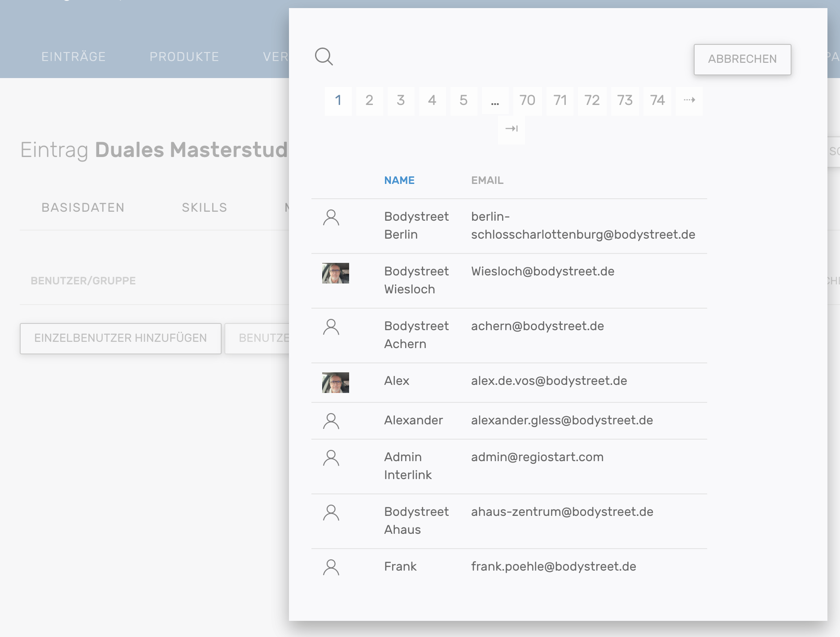The image size is (840, 637).
Task: Click the next page arrow icon
Action: pos(689,100)
